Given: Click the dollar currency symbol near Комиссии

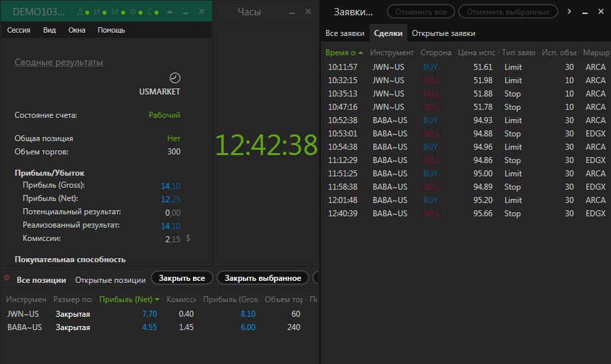Looking at the screenshot, I should click(x=188, y=238).
